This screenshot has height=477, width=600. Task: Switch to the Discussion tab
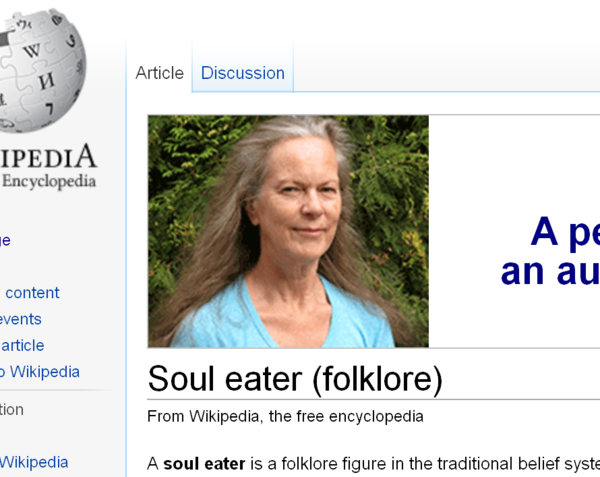243,73
